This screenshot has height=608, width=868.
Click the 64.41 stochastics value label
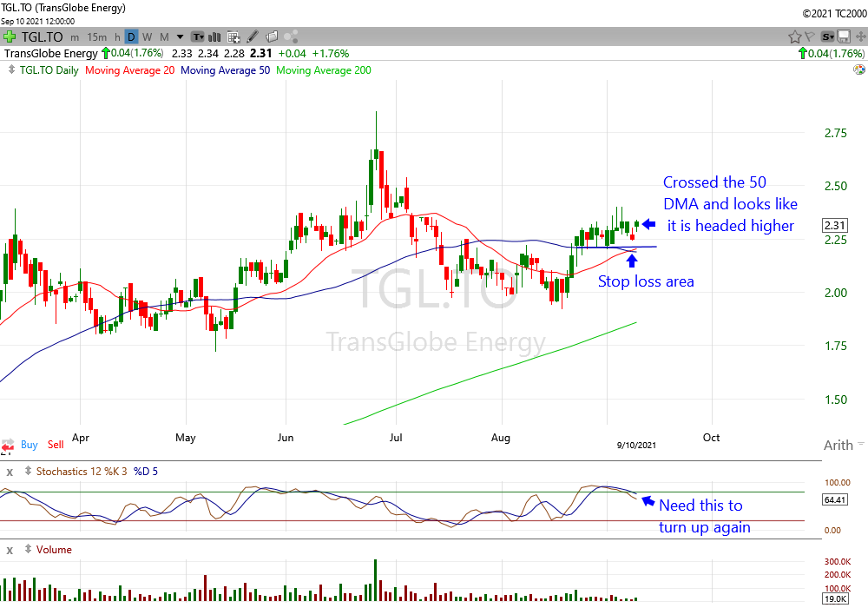pos(835,500)
